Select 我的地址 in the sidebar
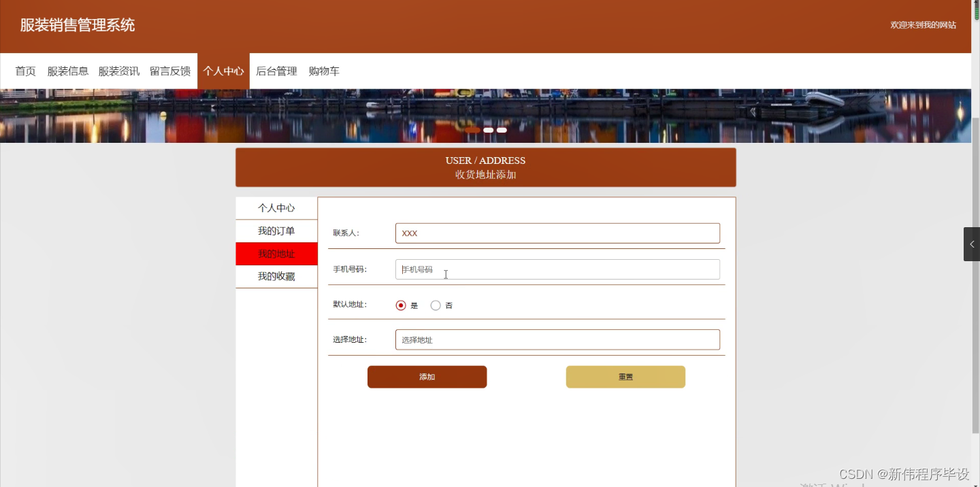Viewport: 980px width, 487px height. [276, 253]
